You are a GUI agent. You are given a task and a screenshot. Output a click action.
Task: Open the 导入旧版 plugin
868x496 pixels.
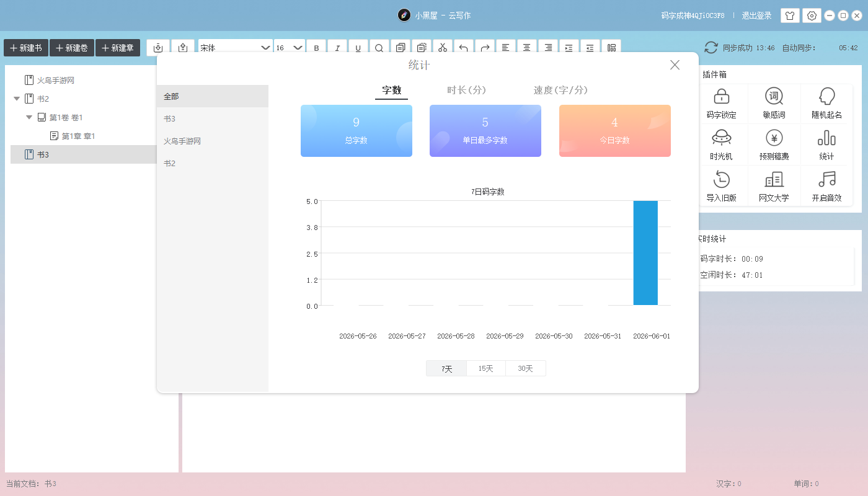point(722,187)
